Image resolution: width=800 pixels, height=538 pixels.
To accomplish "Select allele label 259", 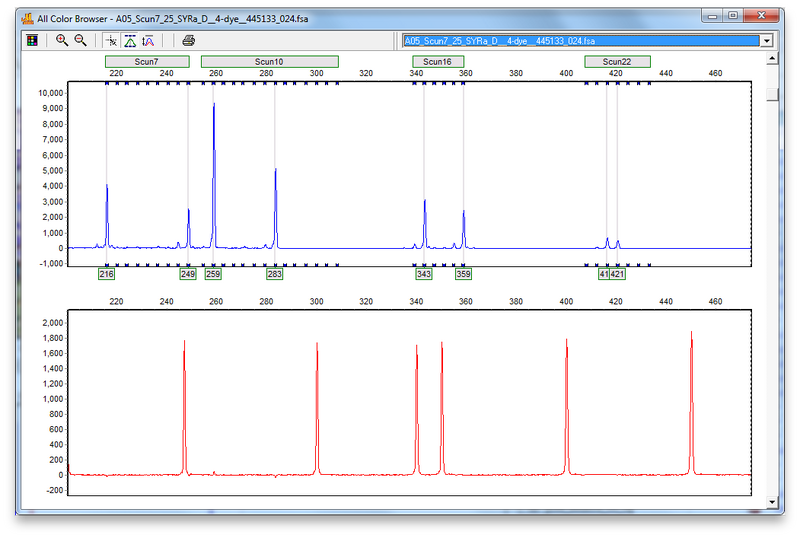I will [x=213, y=274].
